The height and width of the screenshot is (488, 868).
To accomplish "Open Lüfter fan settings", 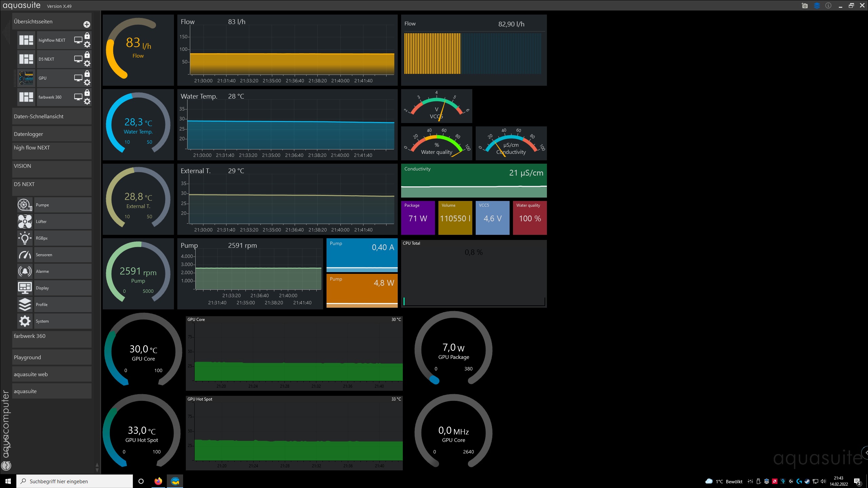I will (x=25, y=222).
